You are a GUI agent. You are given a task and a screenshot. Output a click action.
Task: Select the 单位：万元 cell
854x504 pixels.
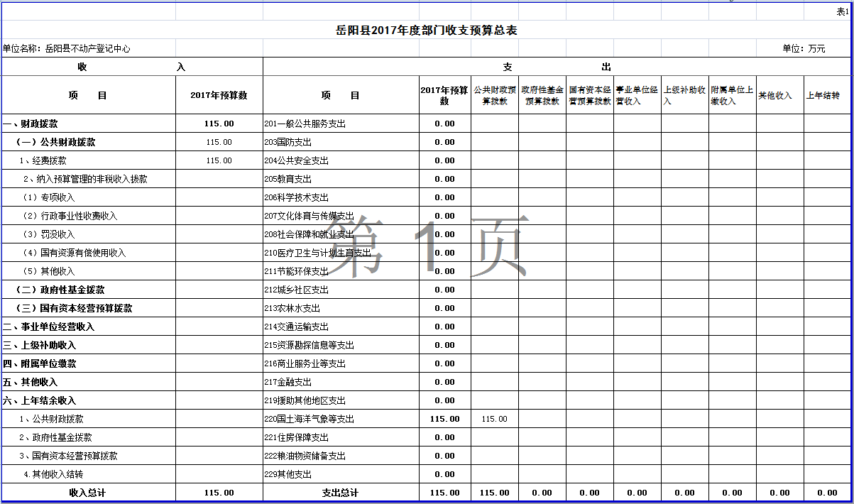804,49
